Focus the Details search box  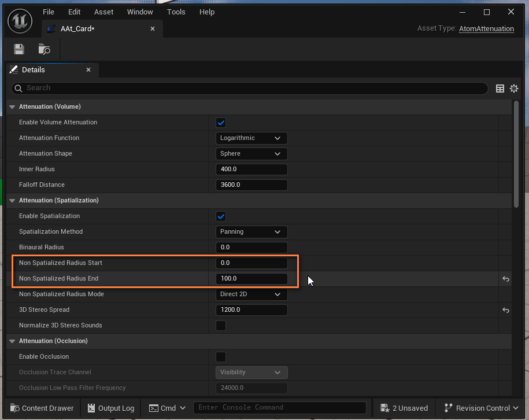pos(250,88)
